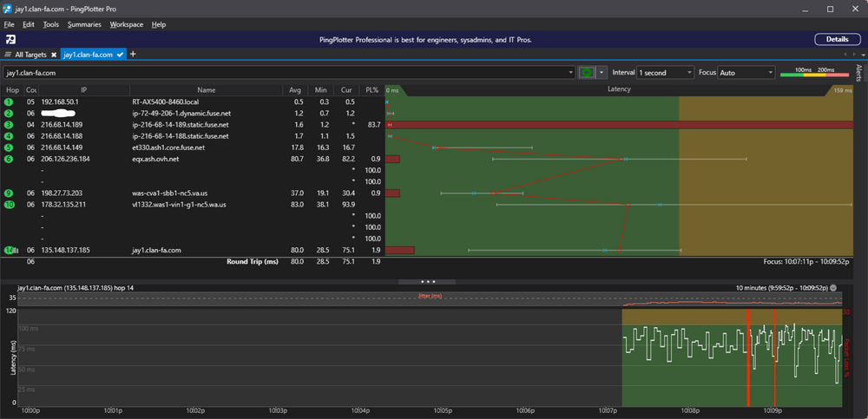Select the hop 6 green circle icon
The image size is (868, 419).
9,159
